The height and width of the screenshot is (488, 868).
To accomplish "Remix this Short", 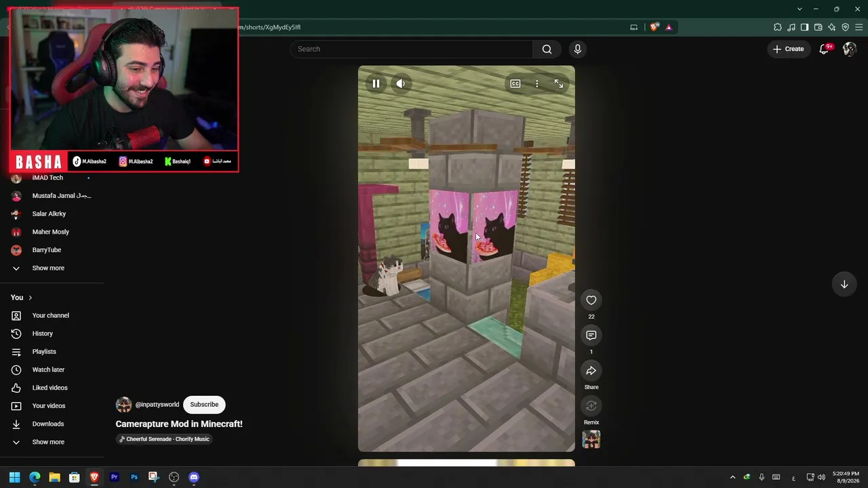I will 591,406.
